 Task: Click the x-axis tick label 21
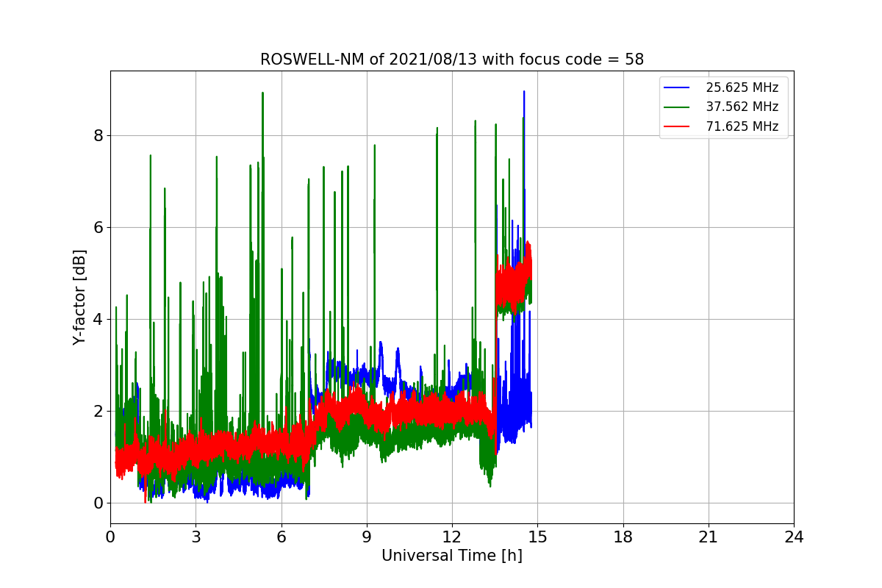(x=709, y=537)
